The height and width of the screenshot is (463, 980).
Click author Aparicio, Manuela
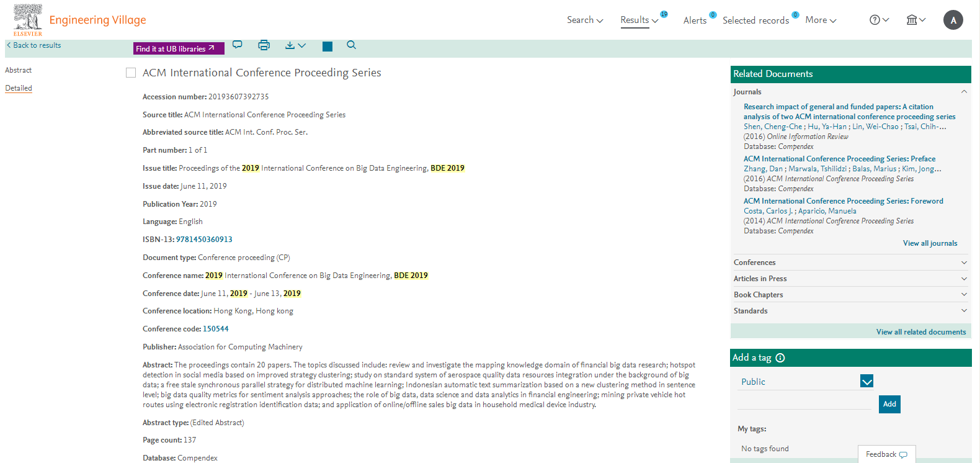pyautogui.click(x=827, y=211)
